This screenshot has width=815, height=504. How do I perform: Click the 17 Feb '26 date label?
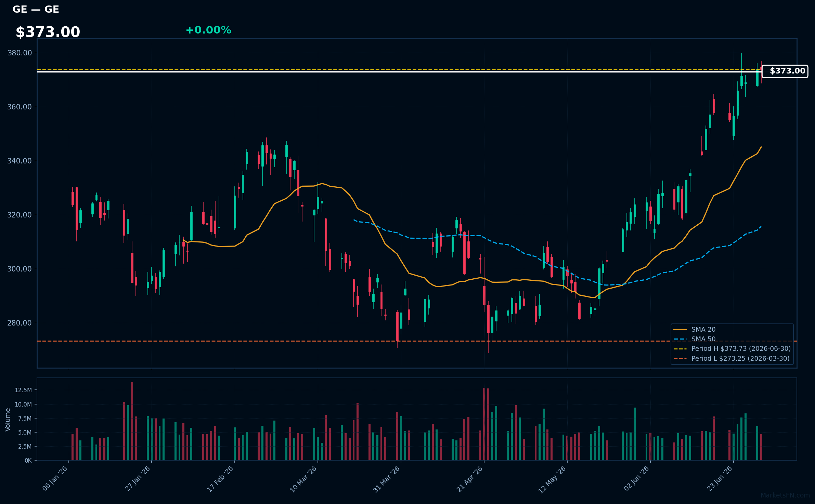click(x=220, y=479)
